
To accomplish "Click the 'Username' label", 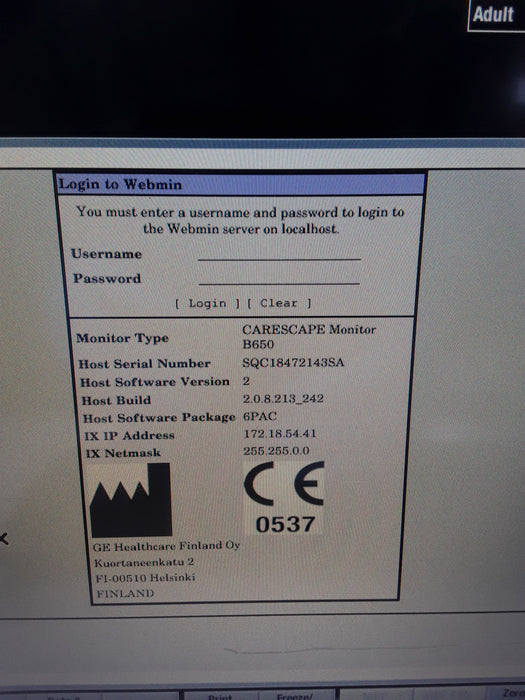I will click(106, 254).
